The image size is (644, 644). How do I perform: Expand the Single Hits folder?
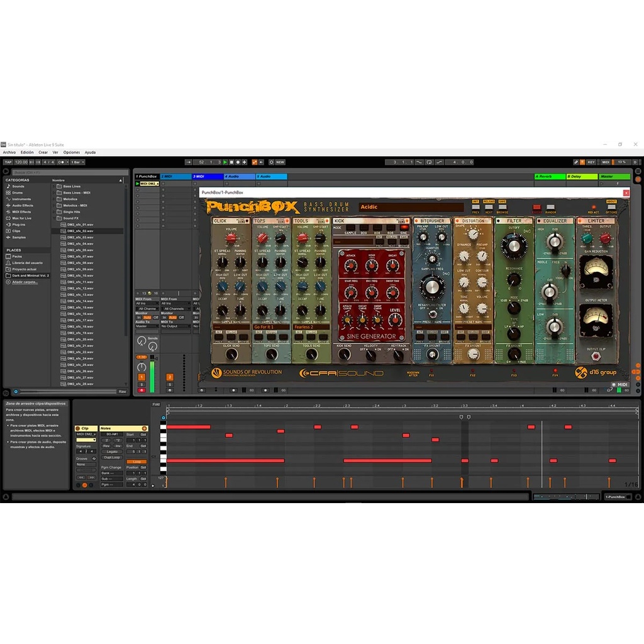coord(54,211)
